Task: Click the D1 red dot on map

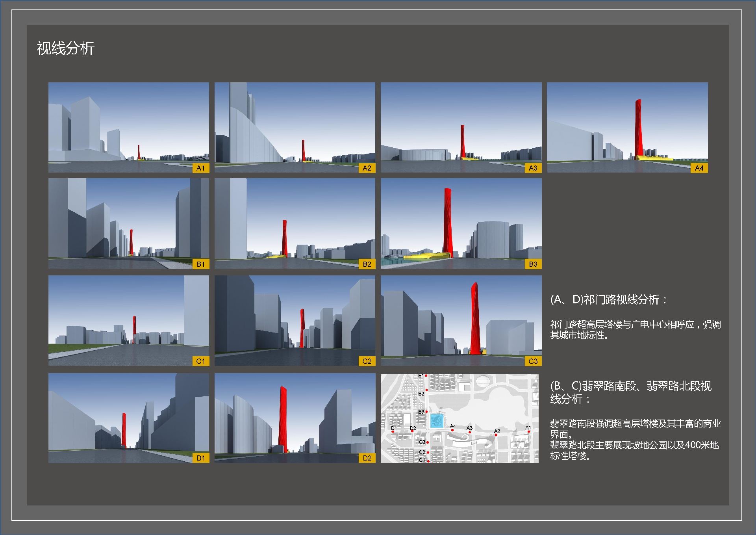Action: [x=393, y=431]
